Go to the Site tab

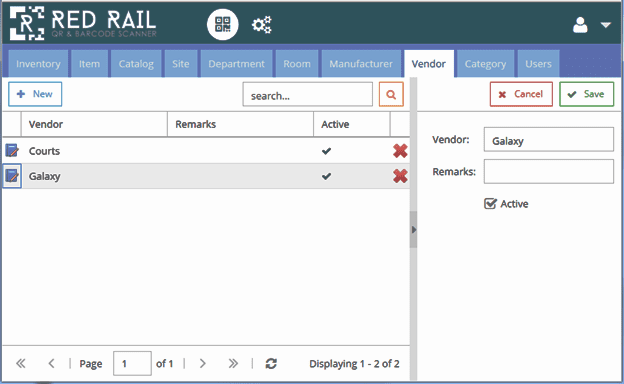pos(181,64)
